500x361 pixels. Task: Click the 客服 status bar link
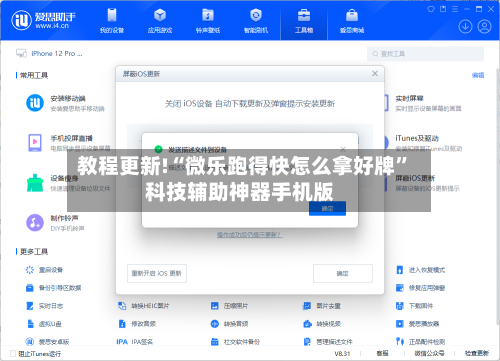382,353
